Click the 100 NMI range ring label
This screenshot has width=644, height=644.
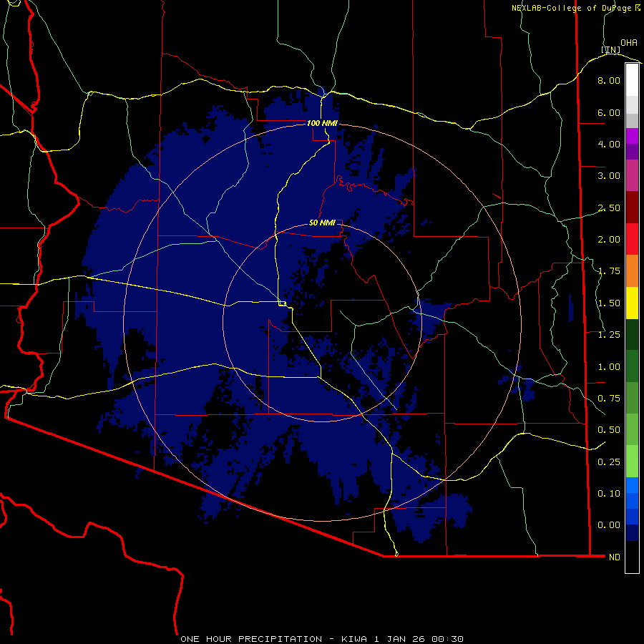click(x=322, y=123)
